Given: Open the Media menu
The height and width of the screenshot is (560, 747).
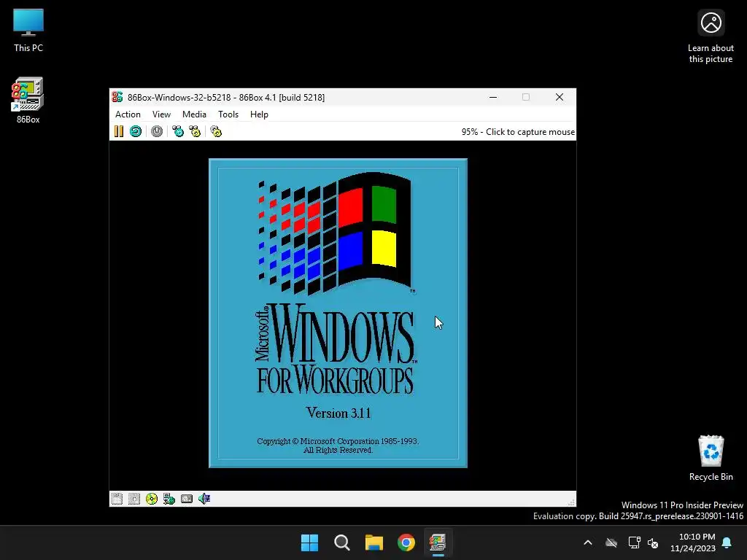Looking at the screenshot, I should pos(194,114).
